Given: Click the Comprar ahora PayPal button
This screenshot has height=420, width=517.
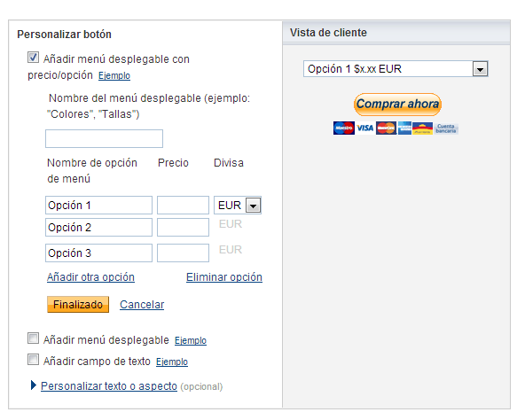Looking at the screenshot, I should pyautogui.click(x=397, y=104).
